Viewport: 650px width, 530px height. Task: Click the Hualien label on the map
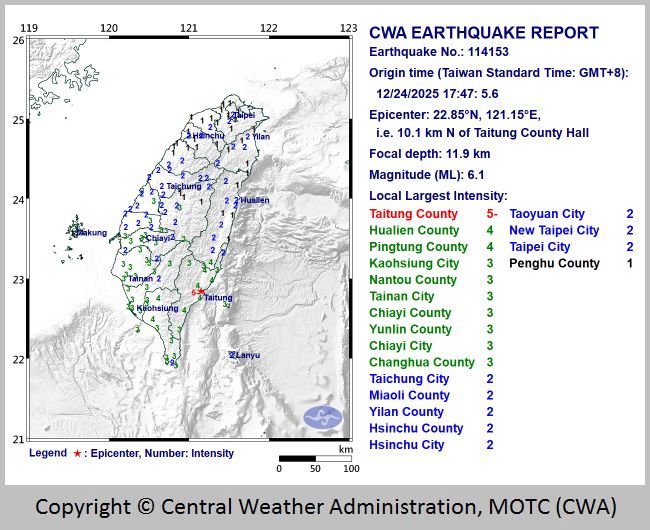pos(254,200)
